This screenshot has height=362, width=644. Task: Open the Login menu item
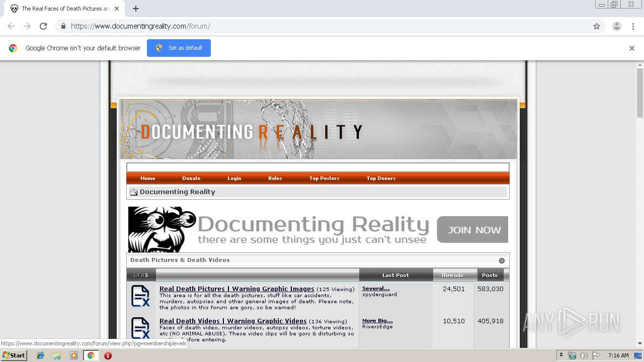coord(234,178)
